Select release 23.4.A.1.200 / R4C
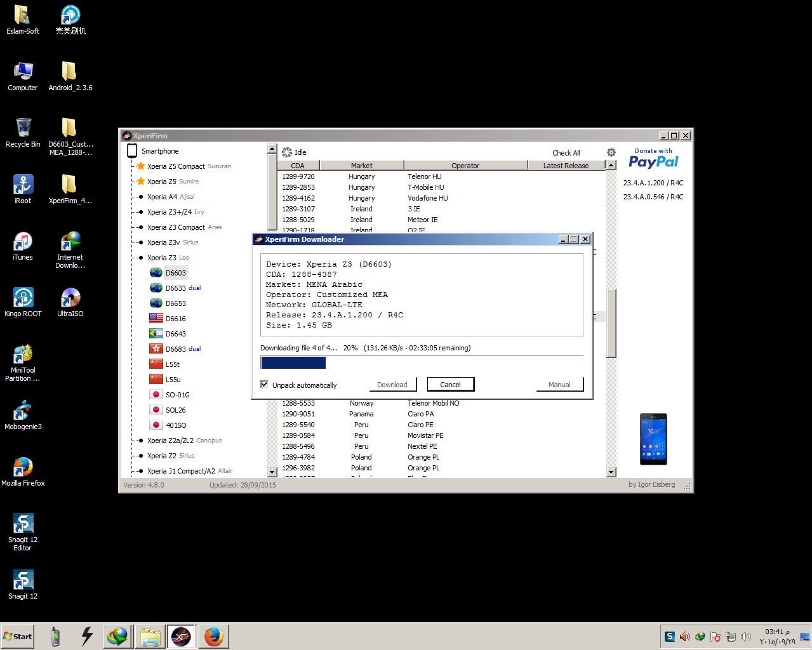The image size is (812, 650). point(653,183)
